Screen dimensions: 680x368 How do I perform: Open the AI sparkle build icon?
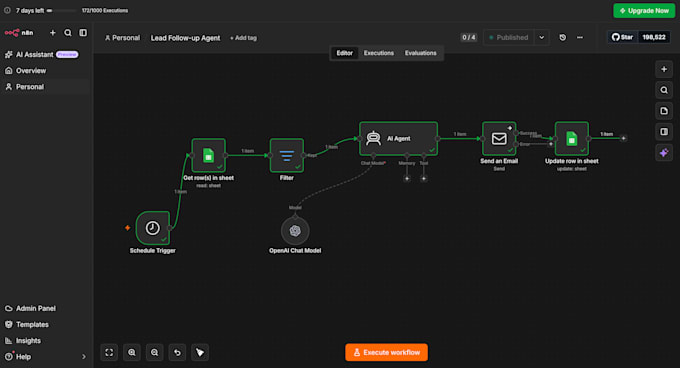coord(664,153)
